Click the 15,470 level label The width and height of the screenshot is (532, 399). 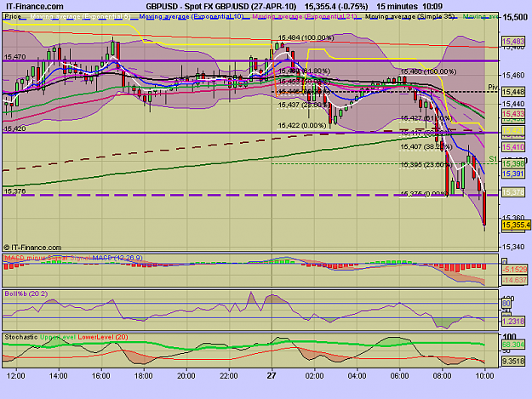[x=14, y=57]
